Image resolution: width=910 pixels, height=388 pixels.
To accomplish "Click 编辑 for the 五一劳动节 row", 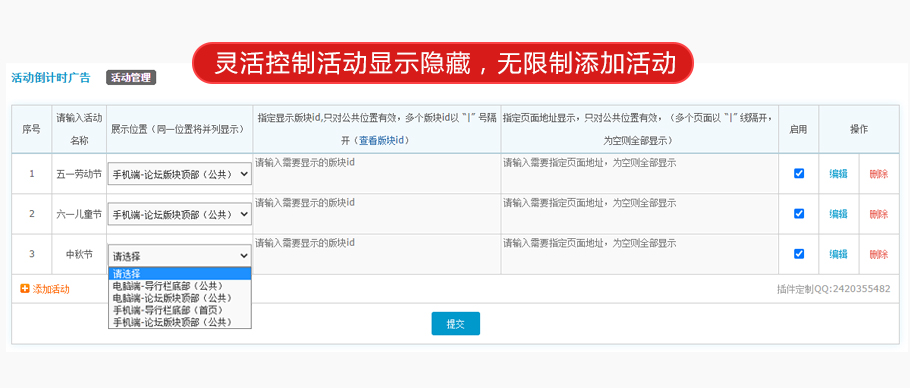I will [x=838, y=173].
